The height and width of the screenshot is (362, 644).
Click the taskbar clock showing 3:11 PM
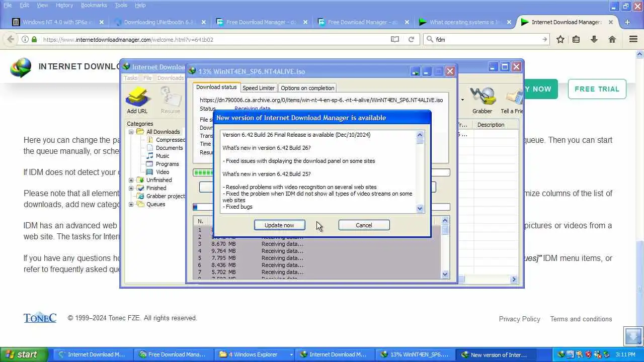tap(625, 354)
